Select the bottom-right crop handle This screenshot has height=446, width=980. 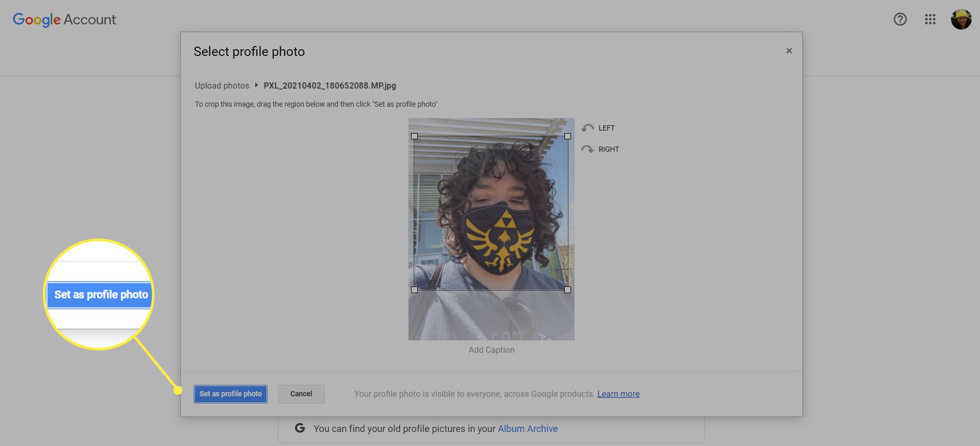pyautogui.click(x=567, y=290)
